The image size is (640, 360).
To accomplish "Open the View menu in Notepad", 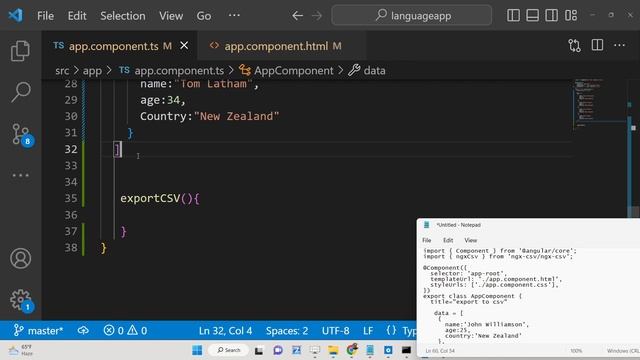I will coord(470,240).
